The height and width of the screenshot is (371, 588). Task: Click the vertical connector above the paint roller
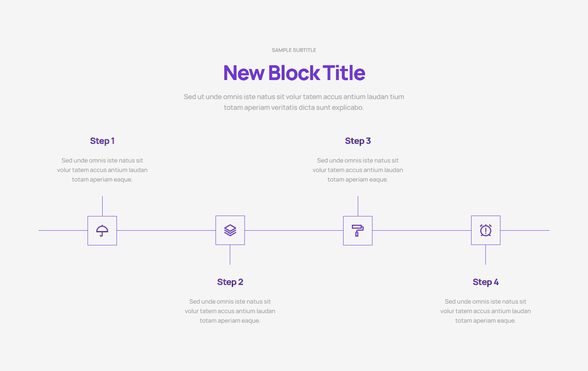point(358,206)
